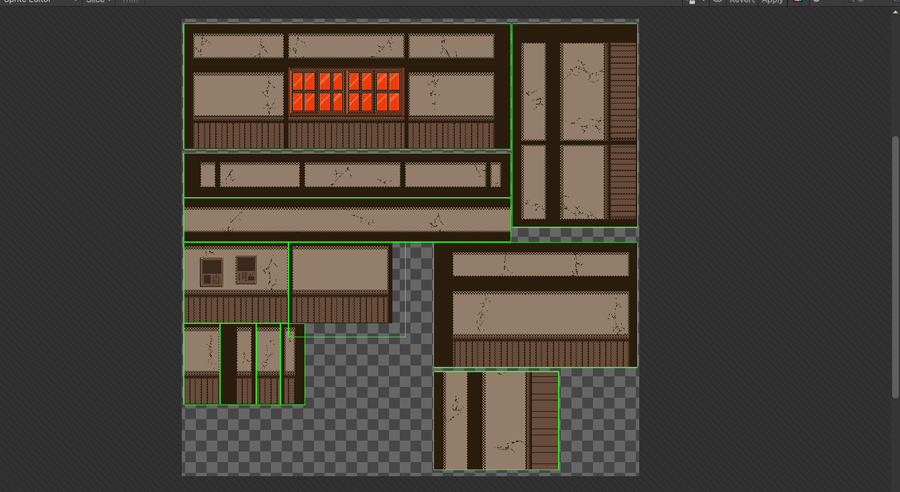900x492 pixels.
Task: Select the strip sprite with five small panels
Action: coord(347,175)
